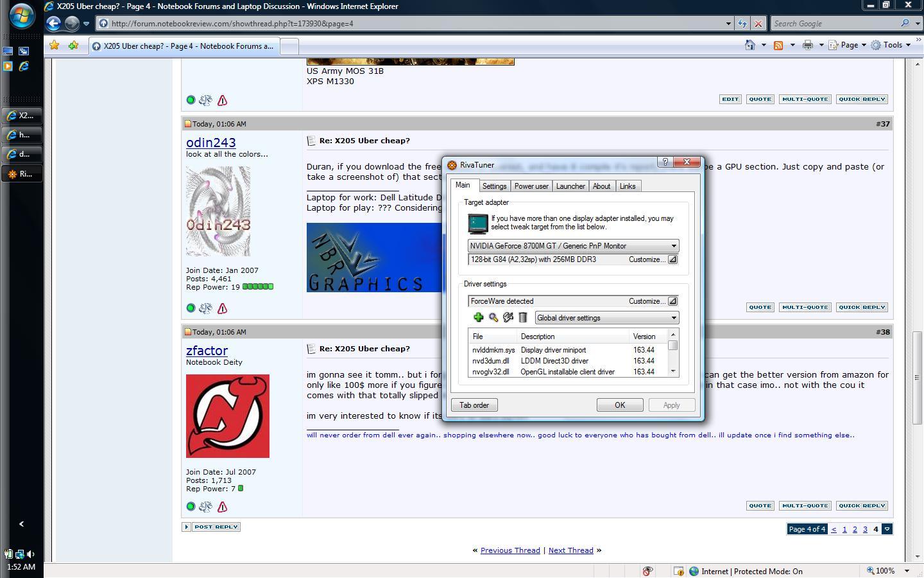
Task: Open the recent pages dropdown next to forward button
Action: pos(86,24)
